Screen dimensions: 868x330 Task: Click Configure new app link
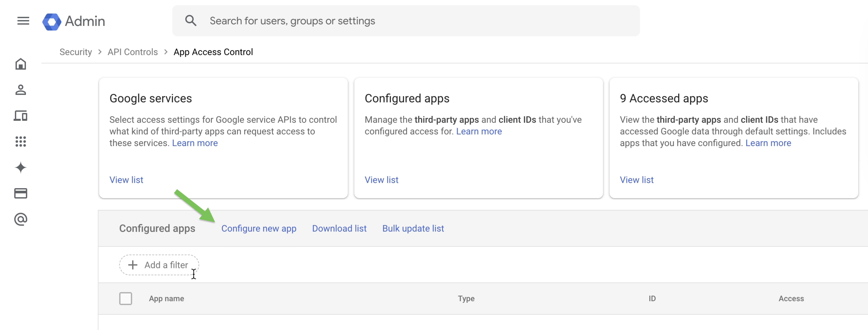pyautogui.click(x=258, y=228)
